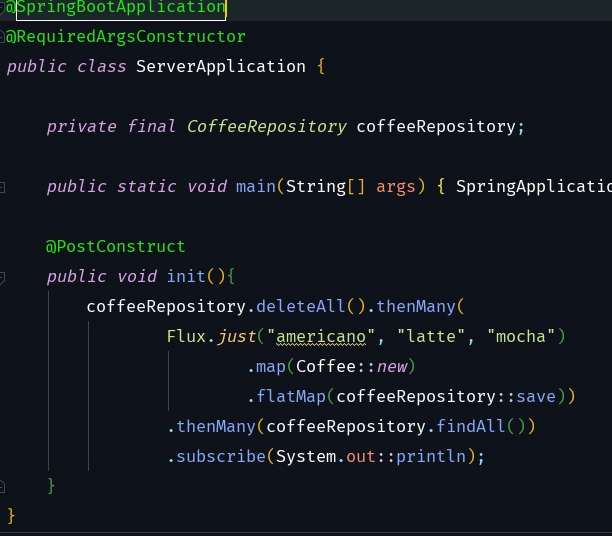Click the class closing brace
Screen dimensions: 612x536
click(x=11, y=516)
